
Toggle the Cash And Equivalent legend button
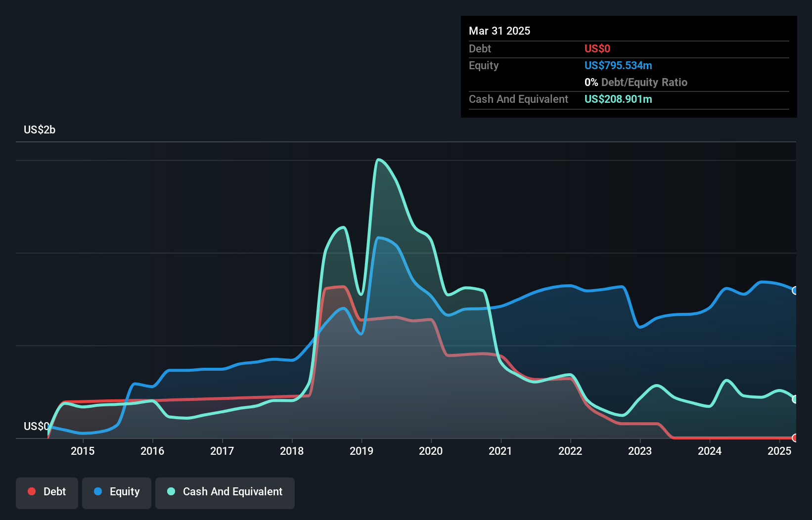click(225, 493)
